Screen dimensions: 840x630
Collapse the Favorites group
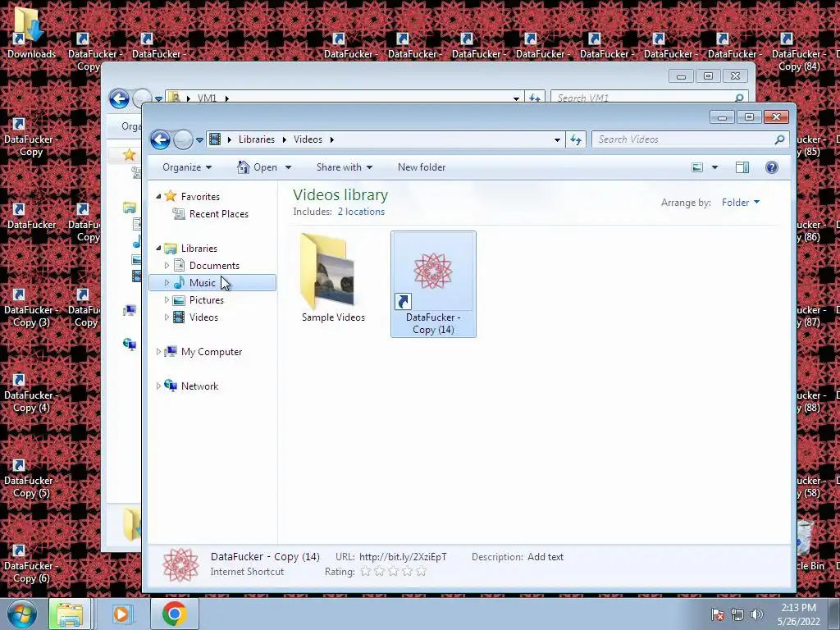(x=158, y=197)
